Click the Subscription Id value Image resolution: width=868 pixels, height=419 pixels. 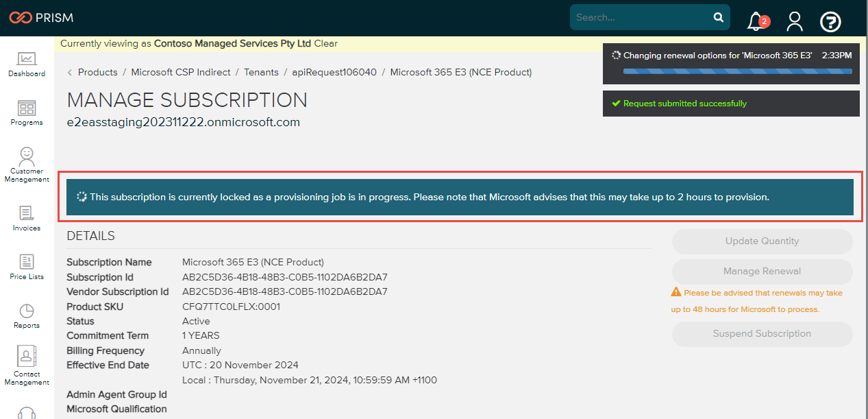(285, 277)
